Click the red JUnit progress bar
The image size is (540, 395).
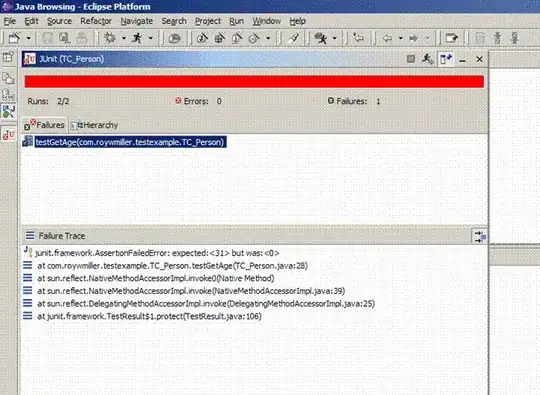(x=254, y=82)
